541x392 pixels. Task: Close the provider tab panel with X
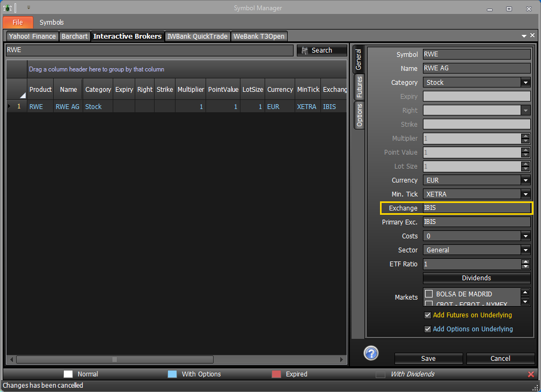point(532,35)
